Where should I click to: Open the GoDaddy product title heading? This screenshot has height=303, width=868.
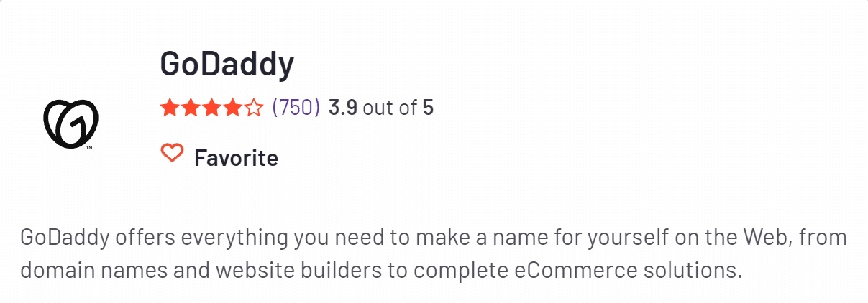[227, 65]
